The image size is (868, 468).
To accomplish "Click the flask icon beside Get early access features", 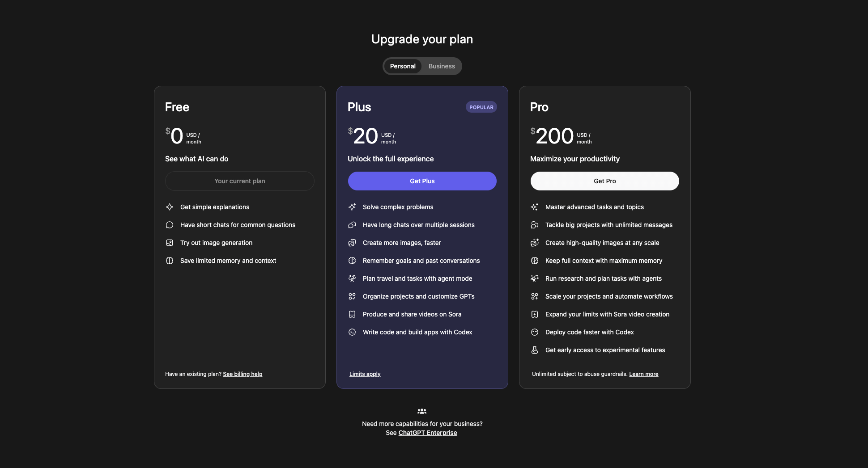I will pyautogui.click(x=535, y=350).
